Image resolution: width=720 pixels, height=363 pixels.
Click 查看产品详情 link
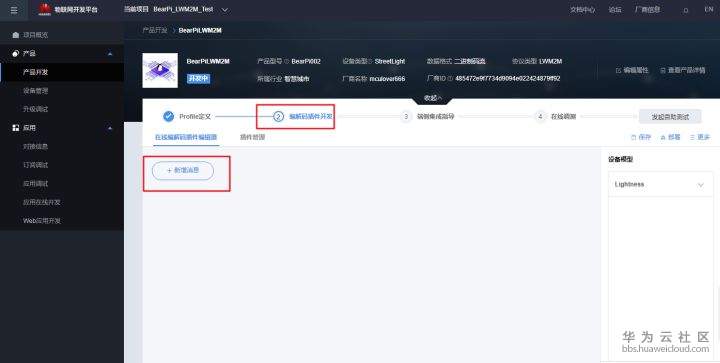click(x=683, y=70)
